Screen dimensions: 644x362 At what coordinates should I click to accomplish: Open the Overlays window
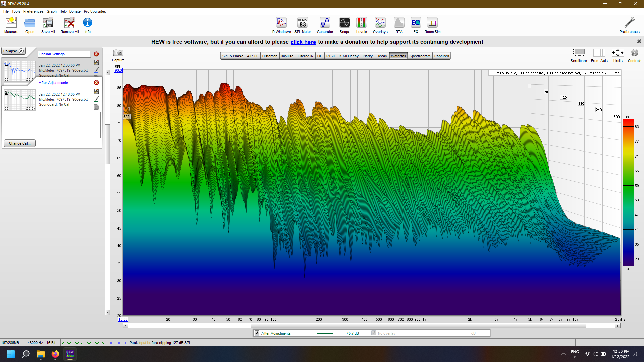[x=380, y=25]
